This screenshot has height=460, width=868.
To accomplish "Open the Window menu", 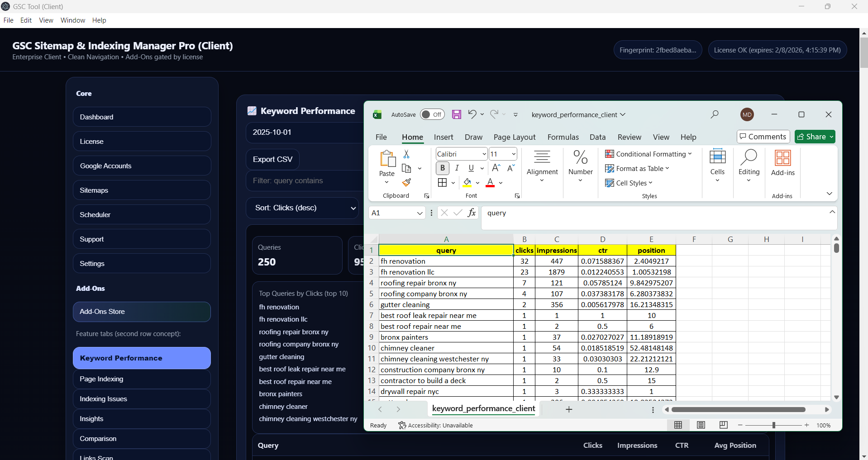I will pos(72,20).
